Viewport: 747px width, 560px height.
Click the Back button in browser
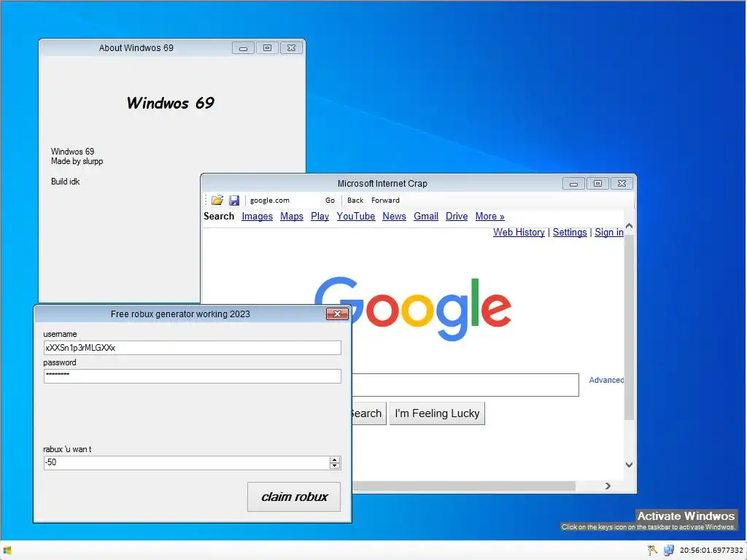(x=355, y=201)
